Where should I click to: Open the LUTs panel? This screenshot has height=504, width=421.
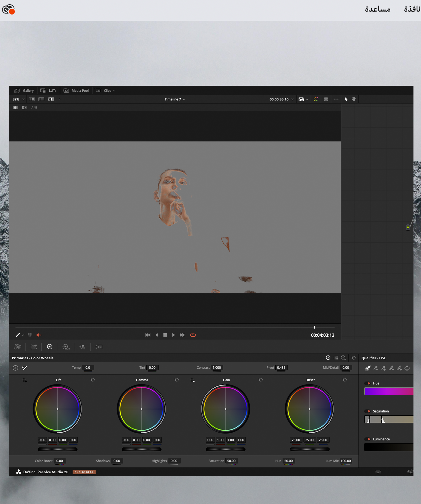point(48,90)
